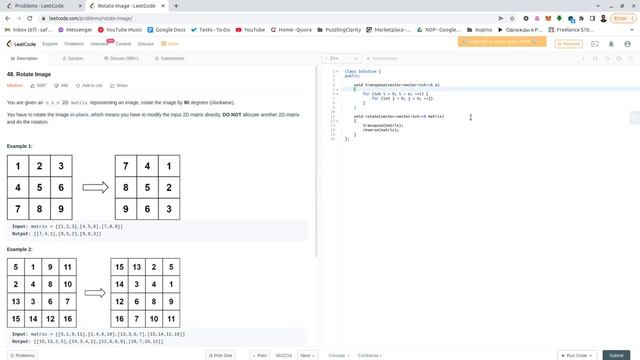Open the Inbox bookmark

(x=29, y=30)
